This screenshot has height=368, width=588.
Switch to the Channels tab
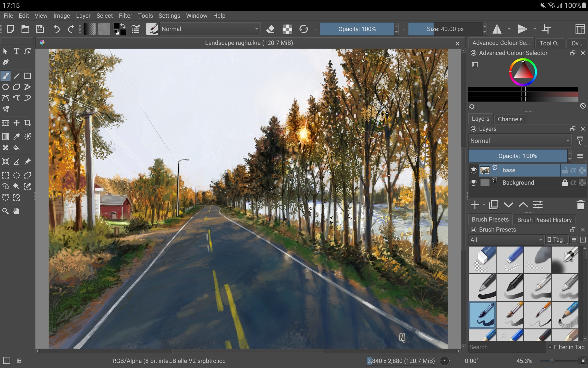click(510, 119)
